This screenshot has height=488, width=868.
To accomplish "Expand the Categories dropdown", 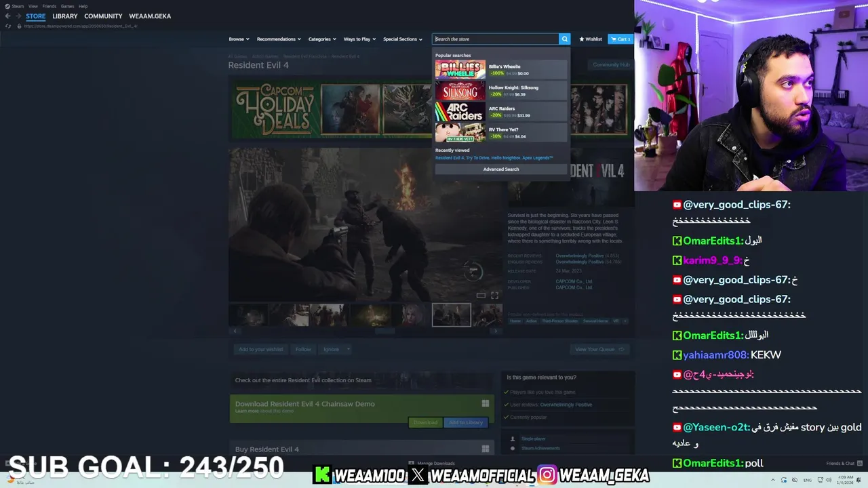I will 321,39.
